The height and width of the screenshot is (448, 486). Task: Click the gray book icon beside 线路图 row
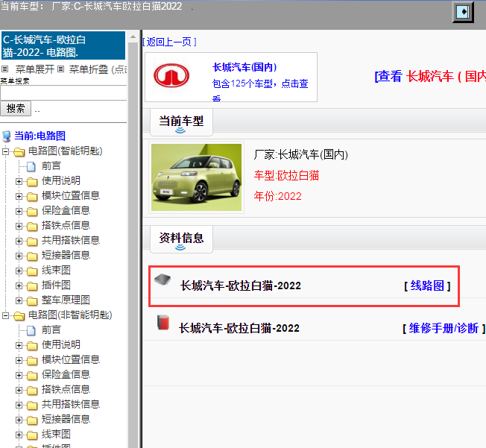point(162,280)
